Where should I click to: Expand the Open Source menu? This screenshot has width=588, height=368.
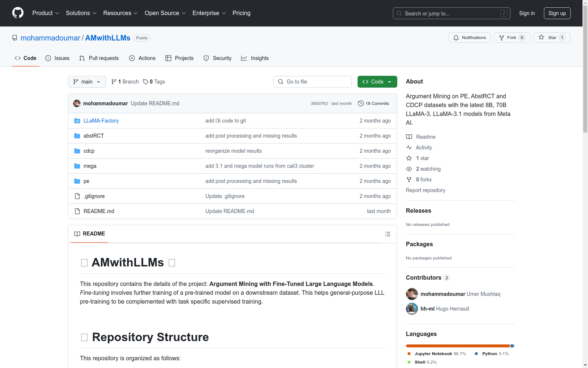tap(165, 13)
